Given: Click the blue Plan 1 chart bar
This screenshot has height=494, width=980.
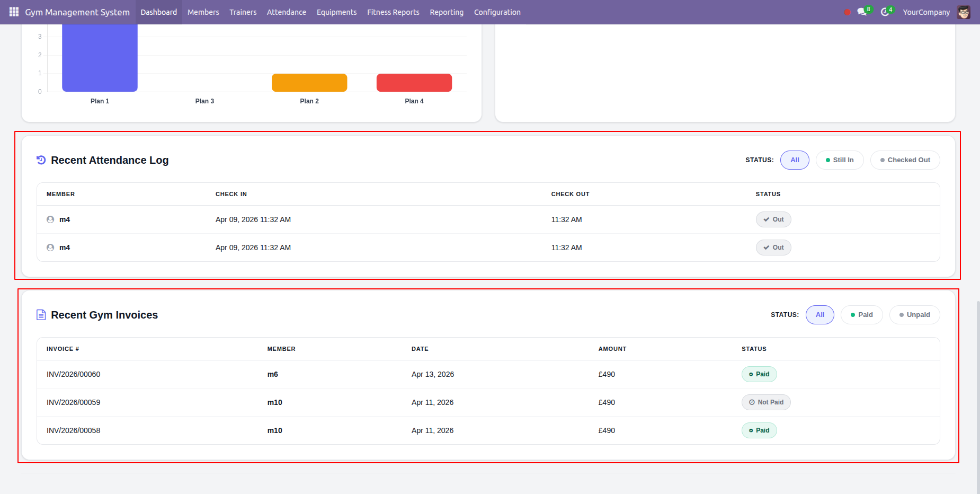Looking at the screenshot, I should click(100, 57).
